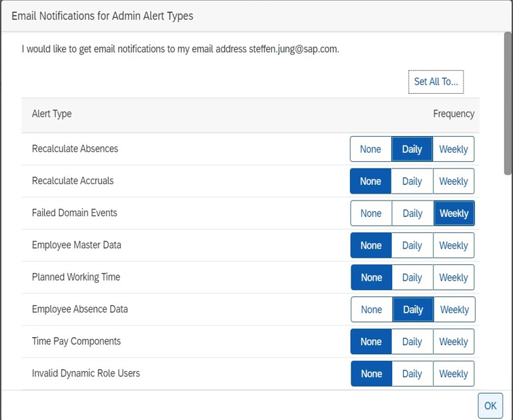Choose Weekly for Invalid Dynamic Role Users

(453, 374)
